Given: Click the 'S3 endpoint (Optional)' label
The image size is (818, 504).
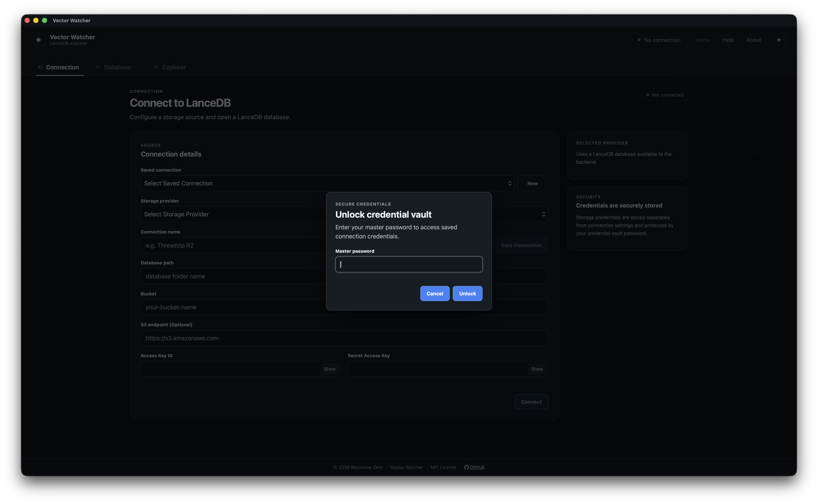Looking at the screenshot, I should 166,325.
